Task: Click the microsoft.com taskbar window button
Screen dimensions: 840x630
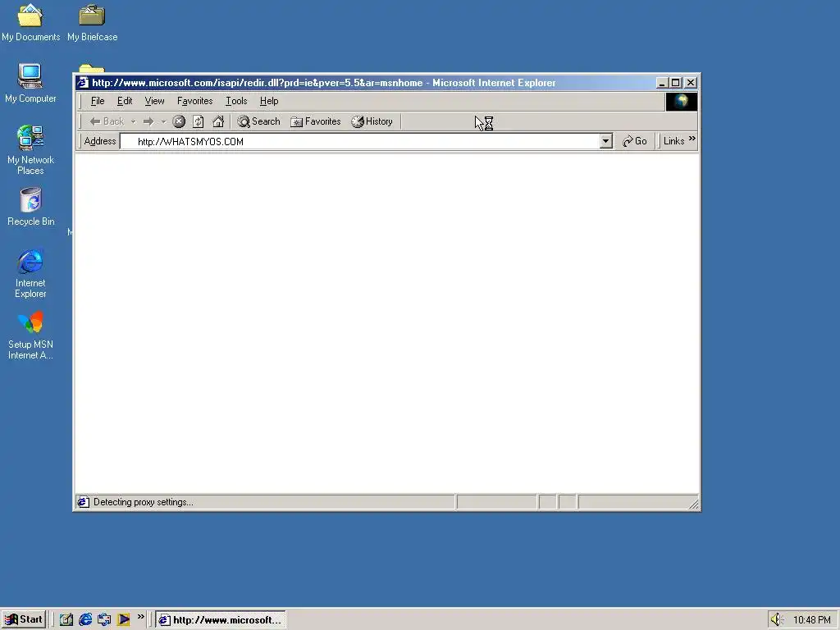Action: click(221, 620)
